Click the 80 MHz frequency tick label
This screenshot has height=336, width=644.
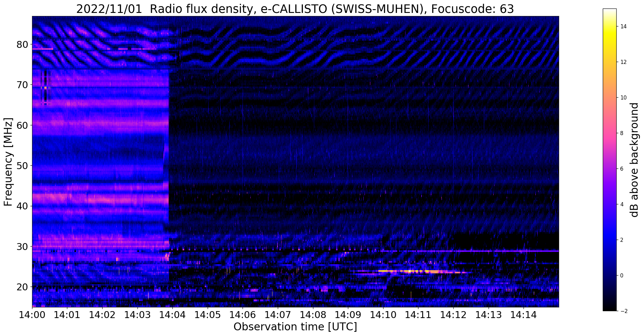[x=22, y=44]
